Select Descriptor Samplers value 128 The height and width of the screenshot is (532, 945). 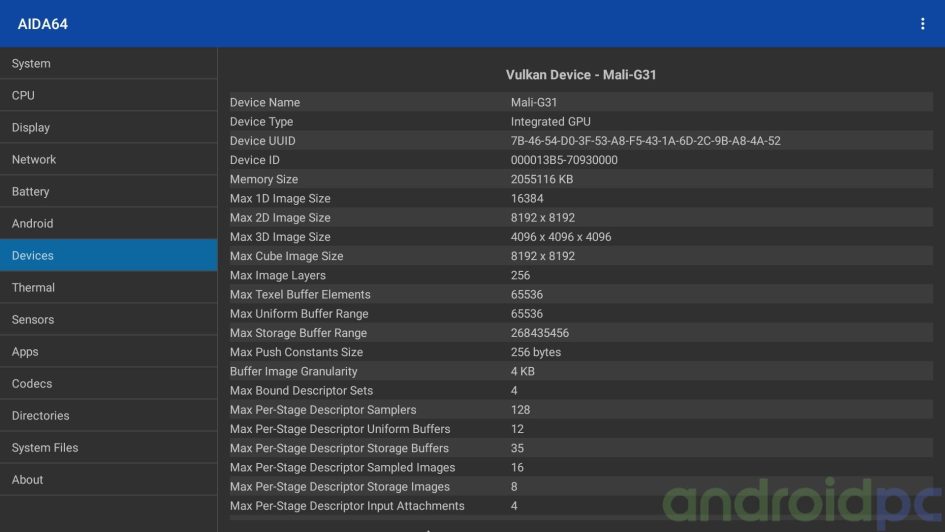(520, 410)
